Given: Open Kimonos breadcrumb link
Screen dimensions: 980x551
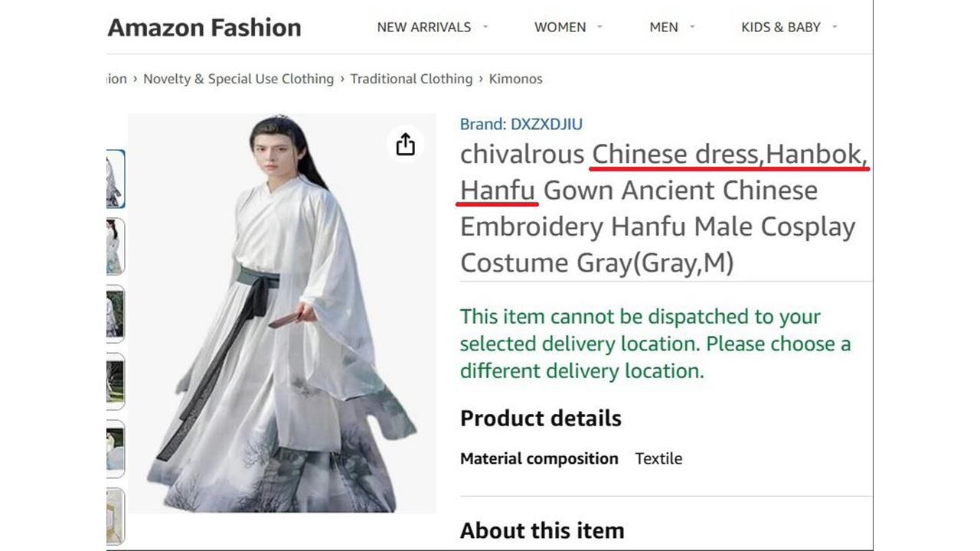Looking at the screenshot, I should (x=516, y=79).
